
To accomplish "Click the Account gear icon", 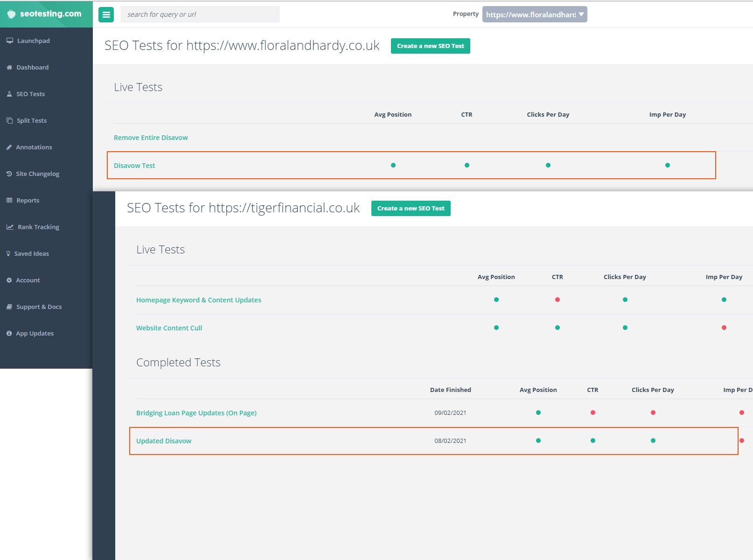I will pos(9,280).
